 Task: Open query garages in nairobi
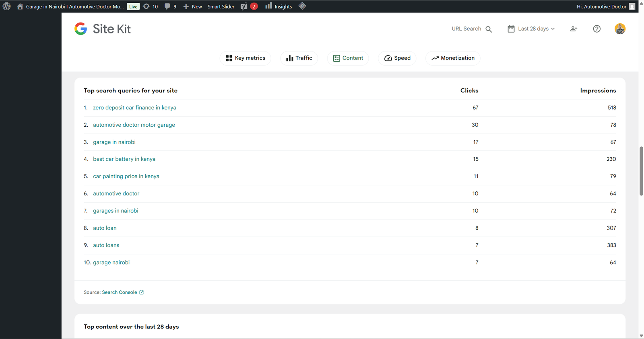(116, 211)
